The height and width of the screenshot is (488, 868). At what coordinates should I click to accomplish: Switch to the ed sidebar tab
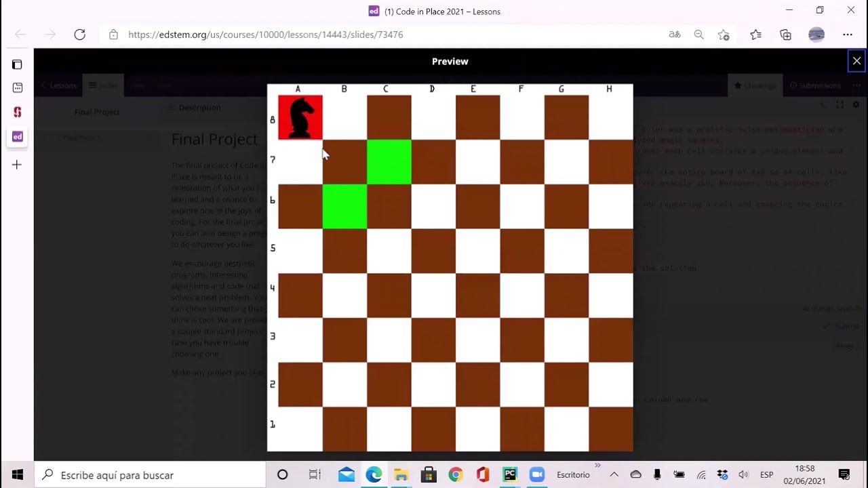tap(17, 137)
